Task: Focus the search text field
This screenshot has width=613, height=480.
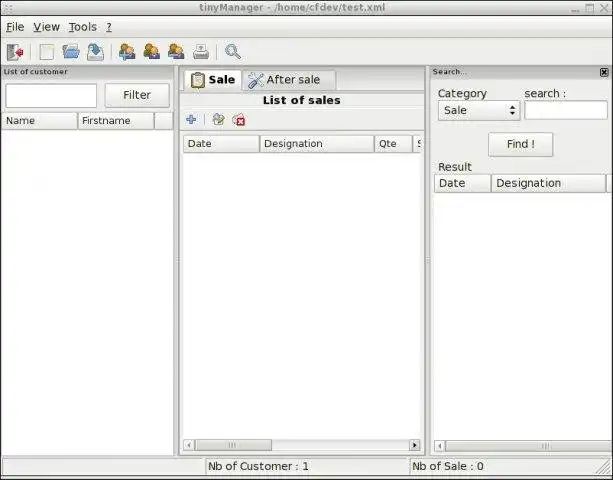Action: click(566, 110)
